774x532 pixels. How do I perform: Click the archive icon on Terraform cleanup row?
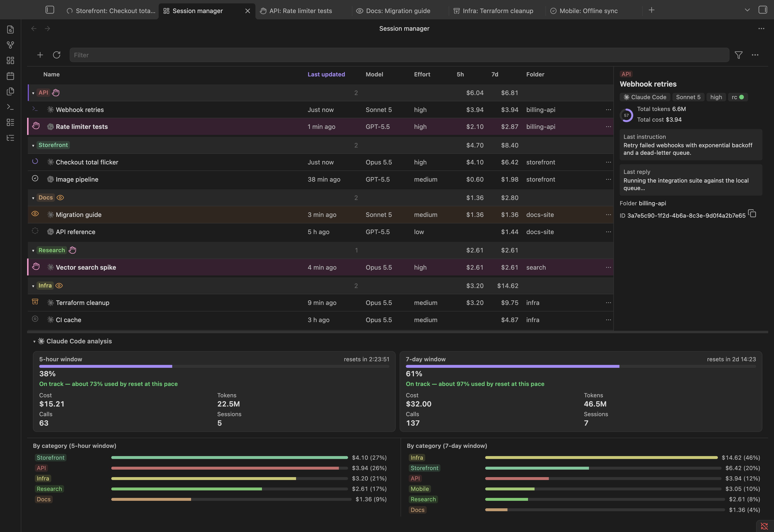35,302
